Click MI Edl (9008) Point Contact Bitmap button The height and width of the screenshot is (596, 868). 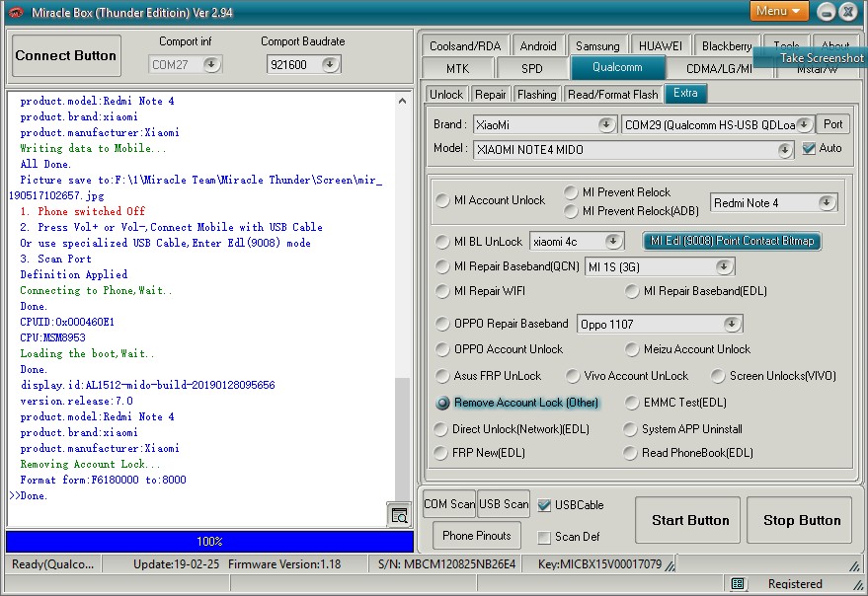point(732,241)
